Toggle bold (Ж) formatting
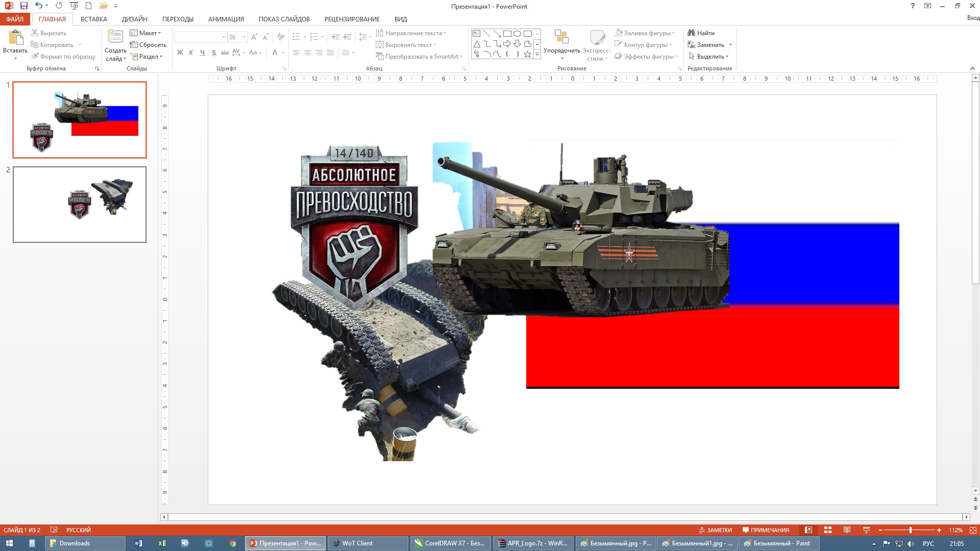The width and height of the screenshot is (980, 551). [x=180, y=53]
